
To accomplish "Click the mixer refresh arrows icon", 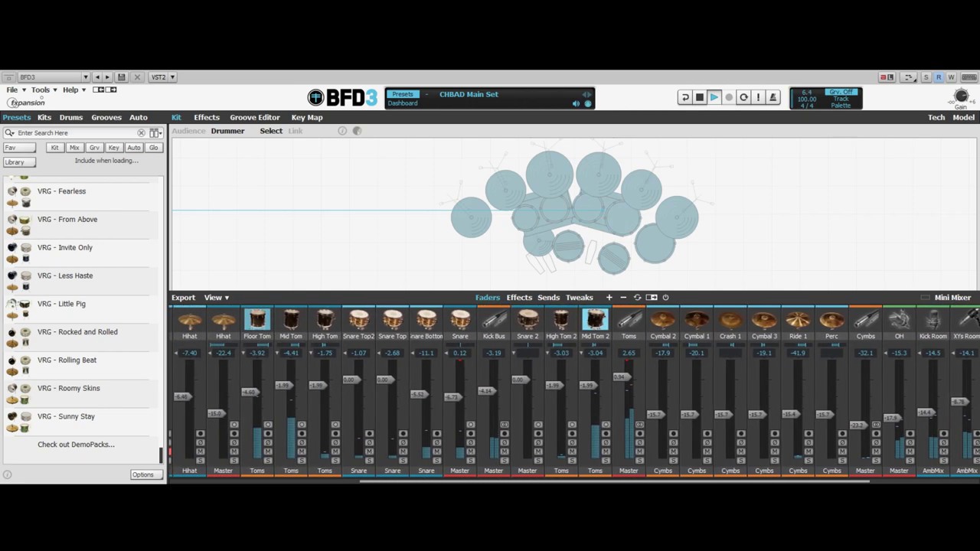I will pyautogui.click(x=637, y=298).
